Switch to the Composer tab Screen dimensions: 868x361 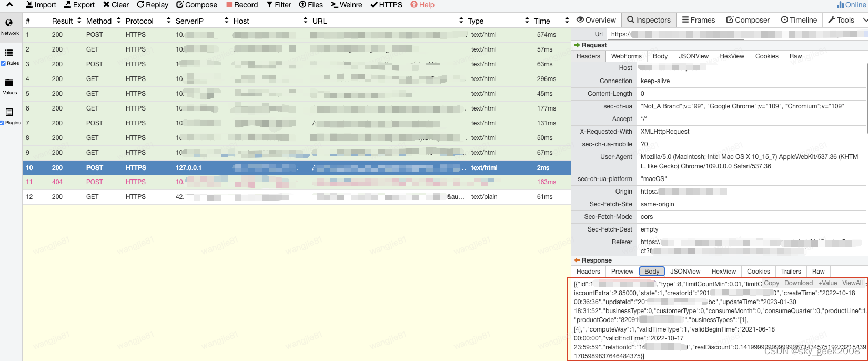click(748, 20)
